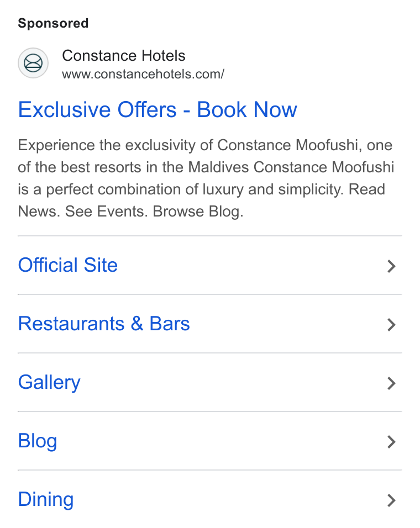Image resolution: width=420 pixels, height=528 pixels.
Task: Go to the Gallery sitelink
Action: point(49,383)
